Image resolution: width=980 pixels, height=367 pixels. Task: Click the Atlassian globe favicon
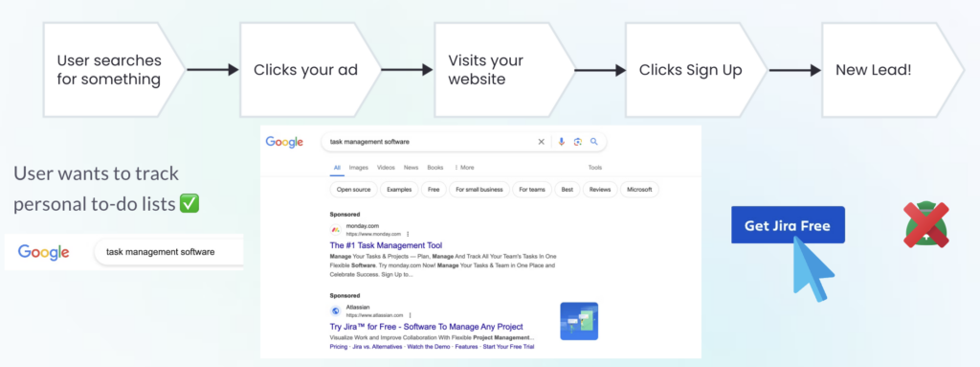click(336, 310)
